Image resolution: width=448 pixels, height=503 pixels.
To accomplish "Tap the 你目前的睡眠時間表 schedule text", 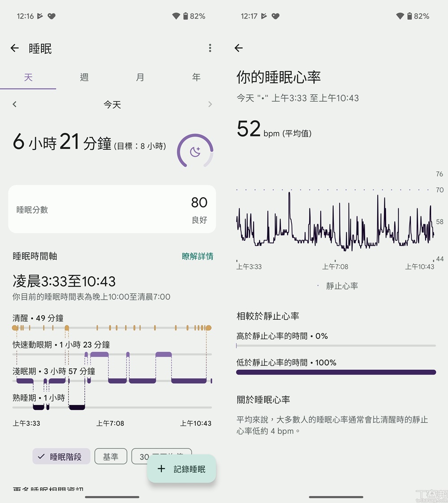I will point(91,297).
